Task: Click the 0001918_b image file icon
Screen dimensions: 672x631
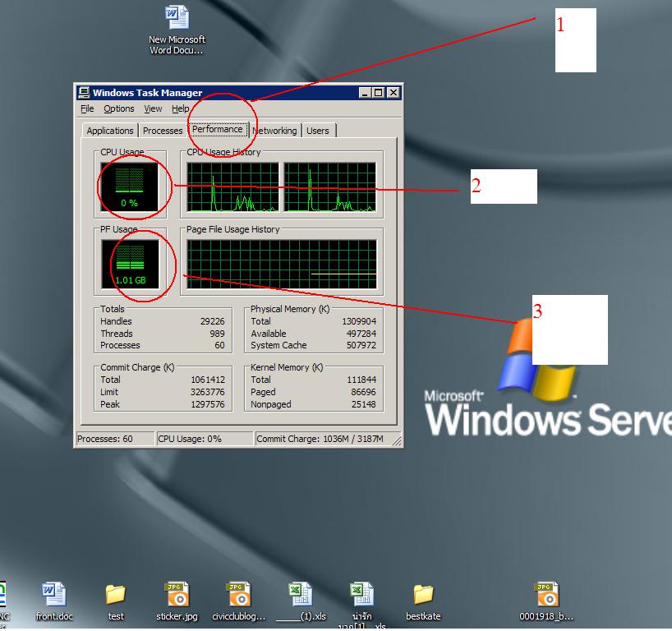Action: click(x=546, y=595)
